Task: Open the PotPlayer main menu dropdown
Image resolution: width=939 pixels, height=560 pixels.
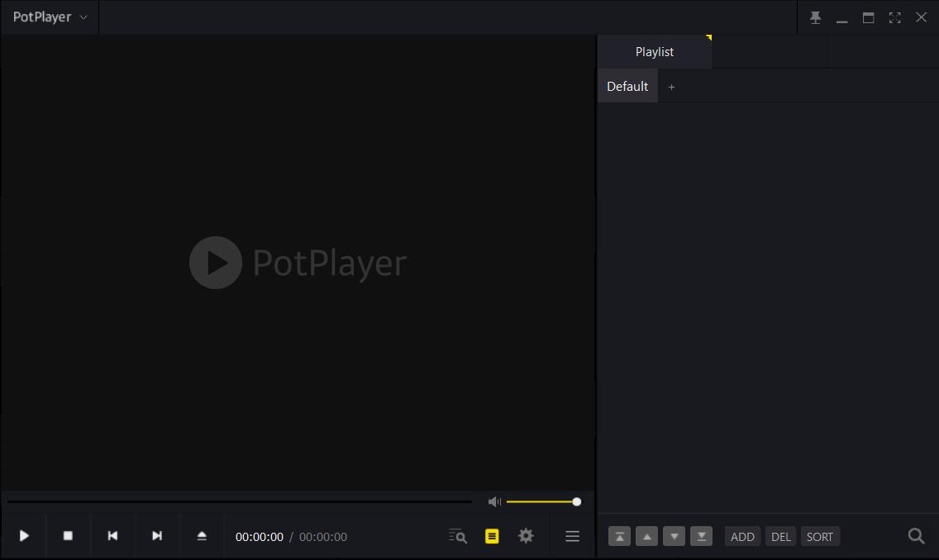Action: [50, 17]
